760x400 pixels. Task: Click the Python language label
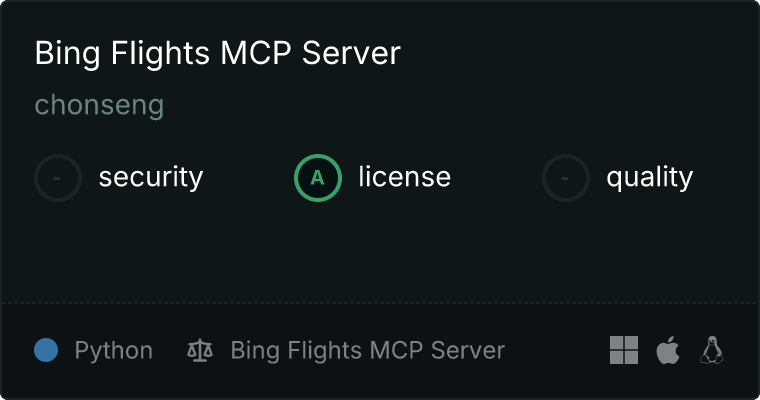click(114, 350)
